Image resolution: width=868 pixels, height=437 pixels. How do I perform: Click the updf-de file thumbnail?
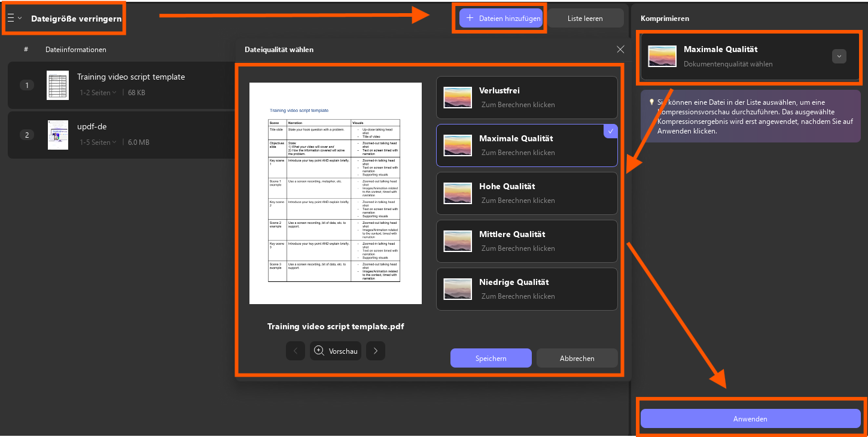coord(58,135)
